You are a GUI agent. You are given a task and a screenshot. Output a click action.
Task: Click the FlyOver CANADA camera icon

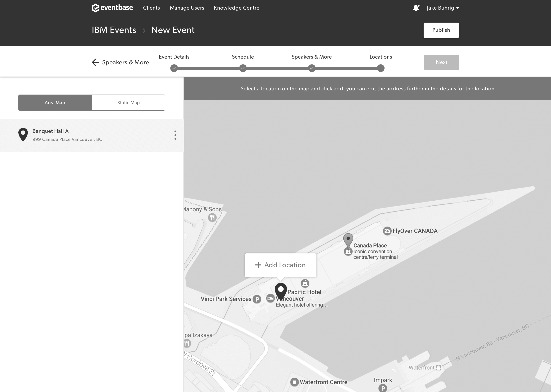click(387, 231)
